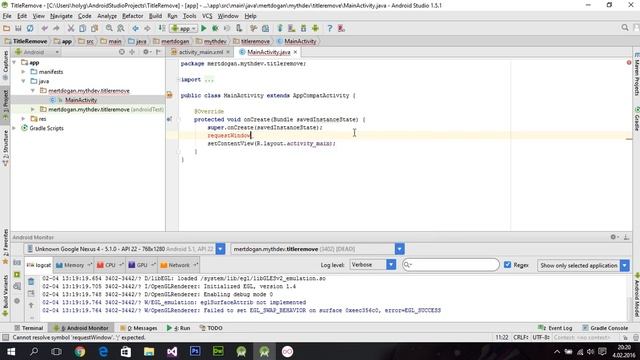The image size is (640, 360).
Task: Open the AVD Manager icon
Action: click(291, 28)
